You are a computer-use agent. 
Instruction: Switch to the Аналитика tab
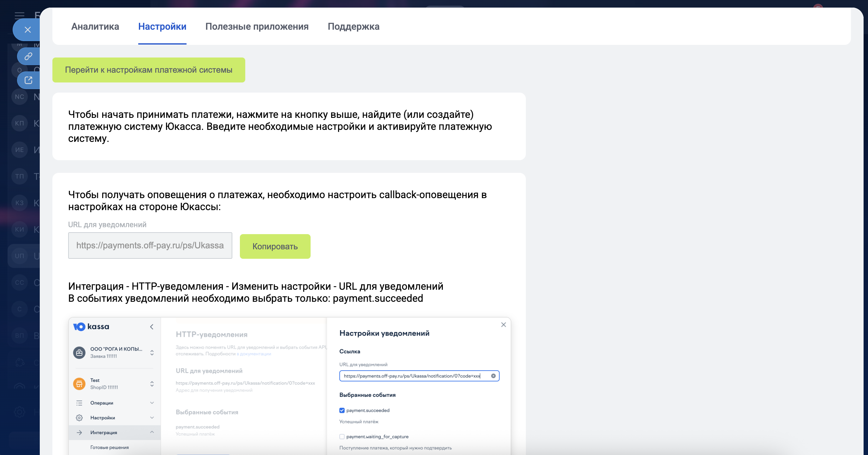(x=95, y=26)
